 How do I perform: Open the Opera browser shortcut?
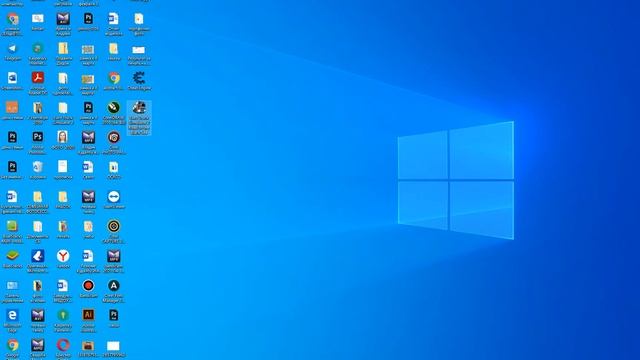[x=63, y=345]
